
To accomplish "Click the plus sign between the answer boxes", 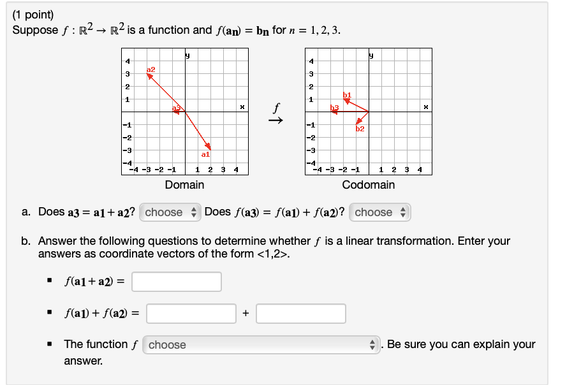I will [x=246, y=313].
